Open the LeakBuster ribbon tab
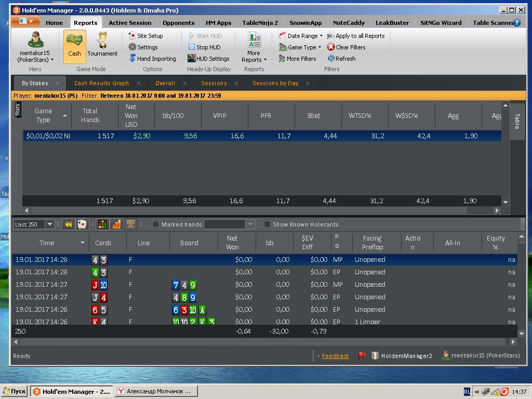The image size is (532, 399). [x=392, y=23]
